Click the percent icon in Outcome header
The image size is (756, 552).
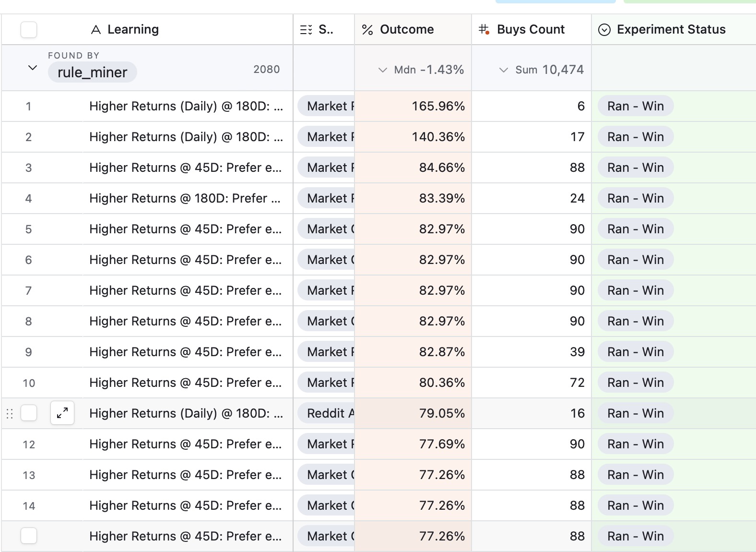(367, 30)
